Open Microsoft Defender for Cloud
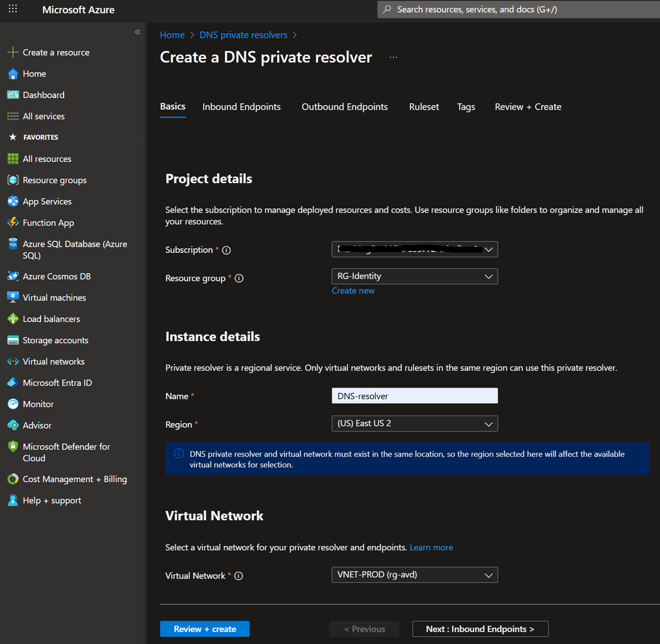The height and width of the screenshot is (644, 660). coord(66,452)
